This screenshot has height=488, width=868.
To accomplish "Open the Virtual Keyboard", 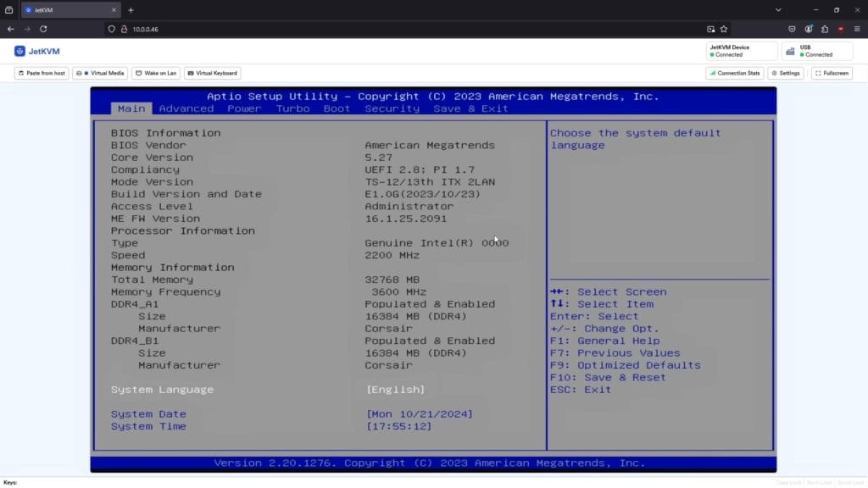I will (213, 73).
